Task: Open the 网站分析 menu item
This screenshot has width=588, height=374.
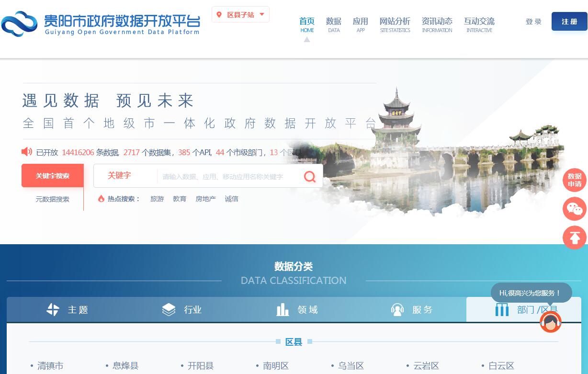Action: click(395, 24)
